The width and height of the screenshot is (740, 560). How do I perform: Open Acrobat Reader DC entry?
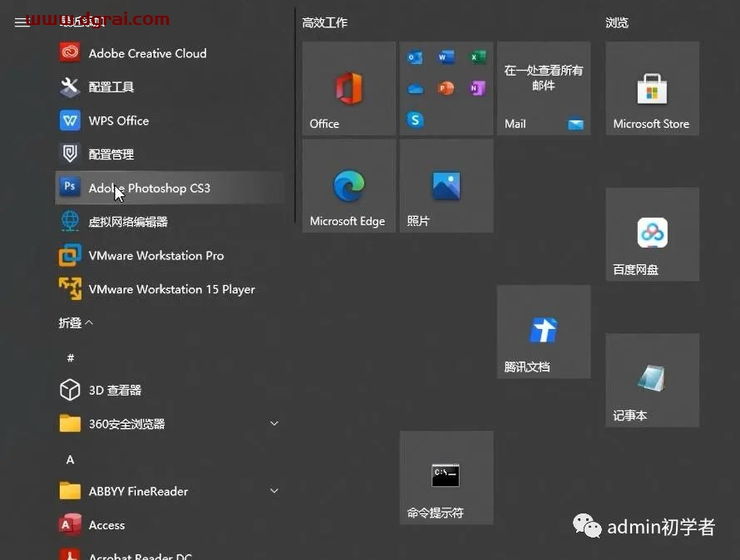(x=170, y=553)
